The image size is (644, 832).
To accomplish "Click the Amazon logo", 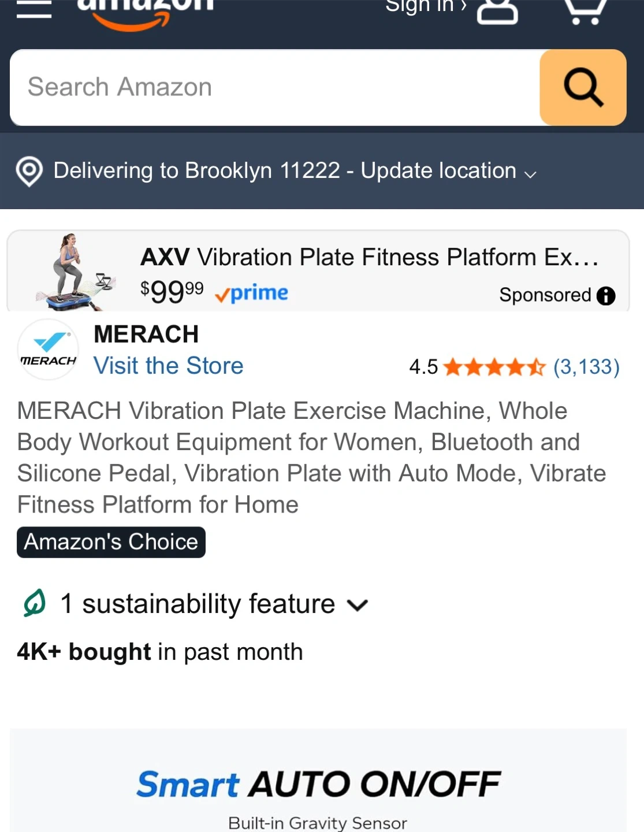I will tap(145, 10).
